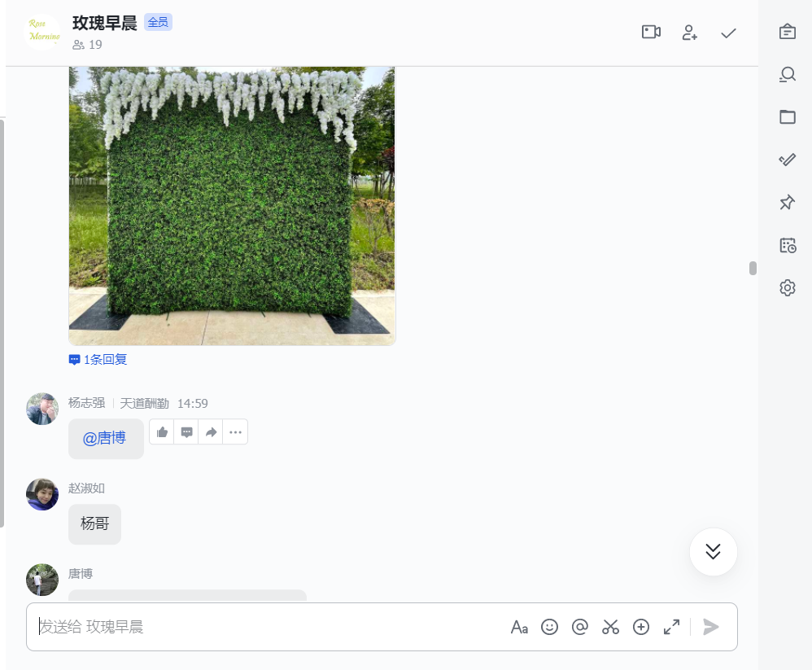Open the tasks double-check icon in the sidebar
Image resolution: width=812 pixels, height=670 pixels.
(x=787, y=160)
